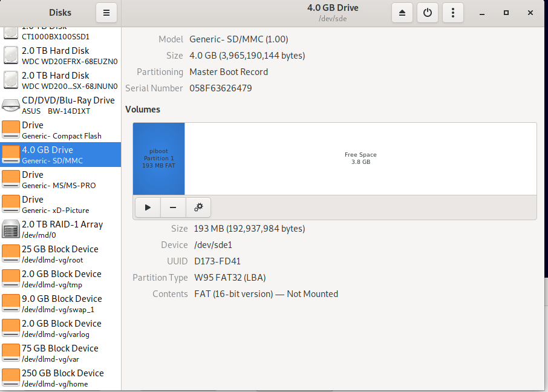Click contents FAT (16-bit version) — Not Mounted
The image size is (548, 392).
(266, 294)
